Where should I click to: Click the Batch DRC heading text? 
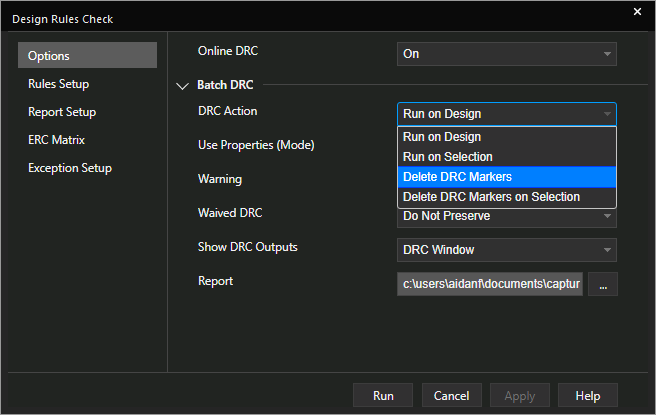pos(225,85)
